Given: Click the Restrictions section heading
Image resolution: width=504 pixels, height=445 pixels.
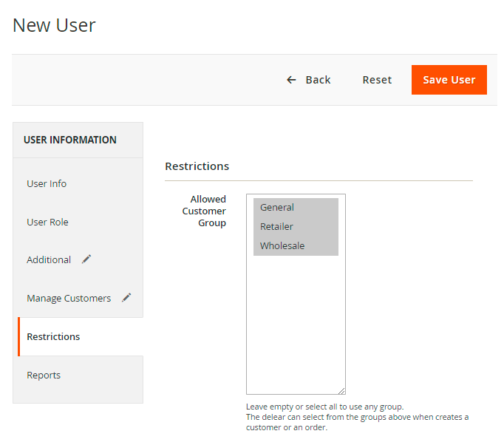Looking at the screenshot, I should click(197, 166).
